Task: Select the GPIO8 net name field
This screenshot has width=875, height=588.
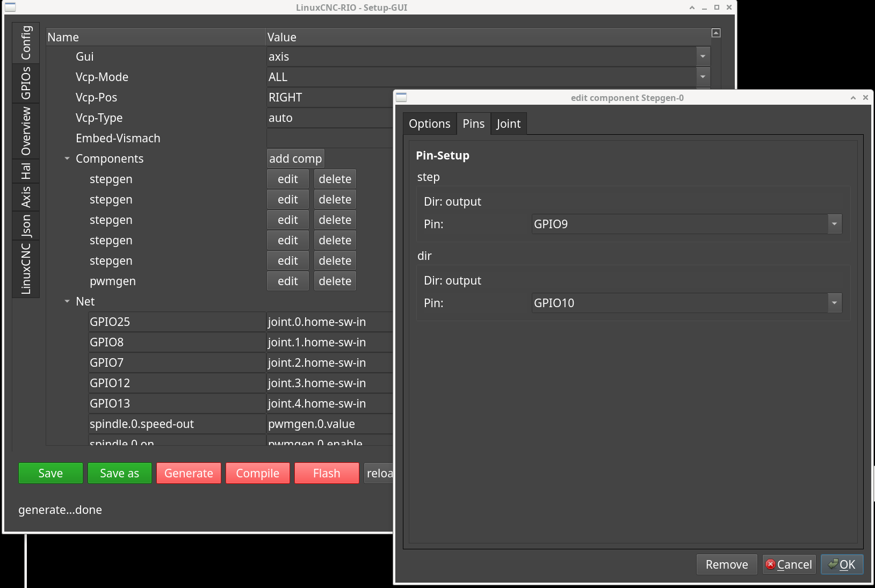Action: pyautogui.click(x=177, y=342)
